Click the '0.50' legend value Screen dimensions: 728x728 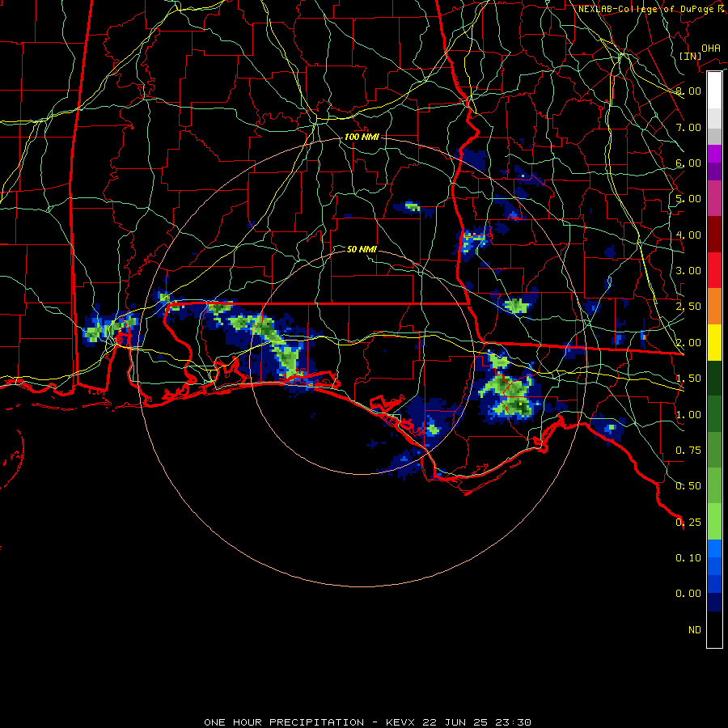688,486
